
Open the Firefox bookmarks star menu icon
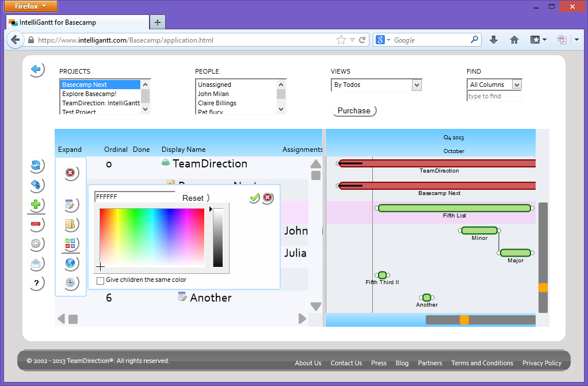(x=538, y=40)
